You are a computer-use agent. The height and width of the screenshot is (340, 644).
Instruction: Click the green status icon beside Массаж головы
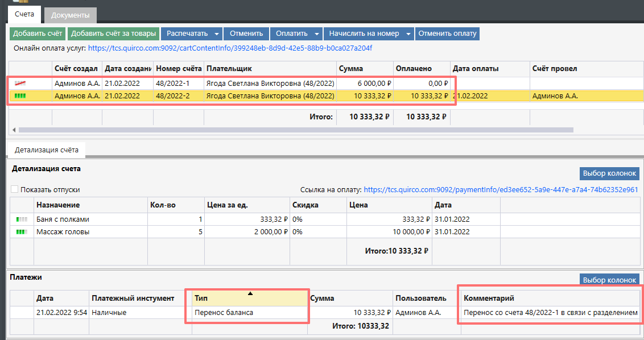22,232
